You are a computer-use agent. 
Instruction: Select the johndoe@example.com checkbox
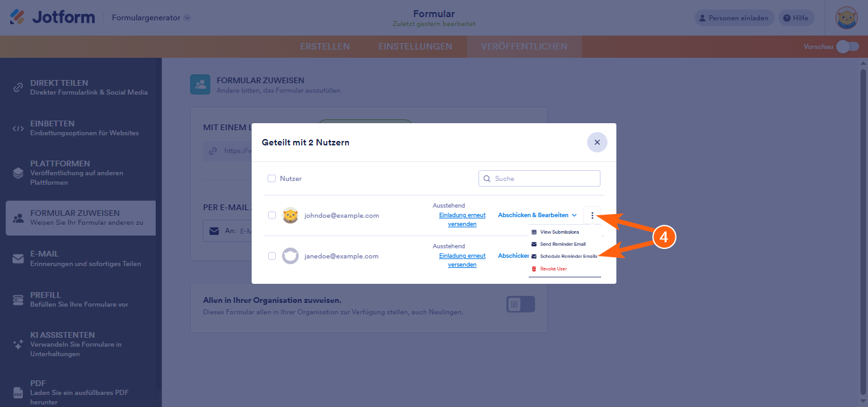(272, 215)
